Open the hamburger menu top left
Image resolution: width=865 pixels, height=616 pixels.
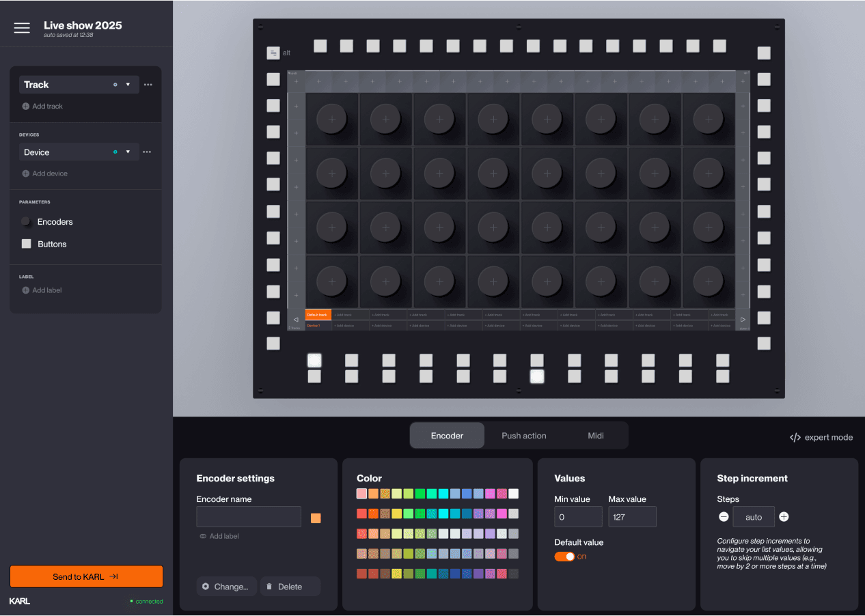(x=22, y=27)
